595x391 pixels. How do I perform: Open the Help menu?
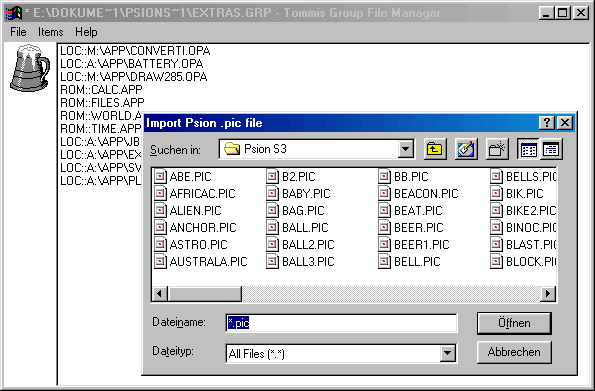[86, 32]
